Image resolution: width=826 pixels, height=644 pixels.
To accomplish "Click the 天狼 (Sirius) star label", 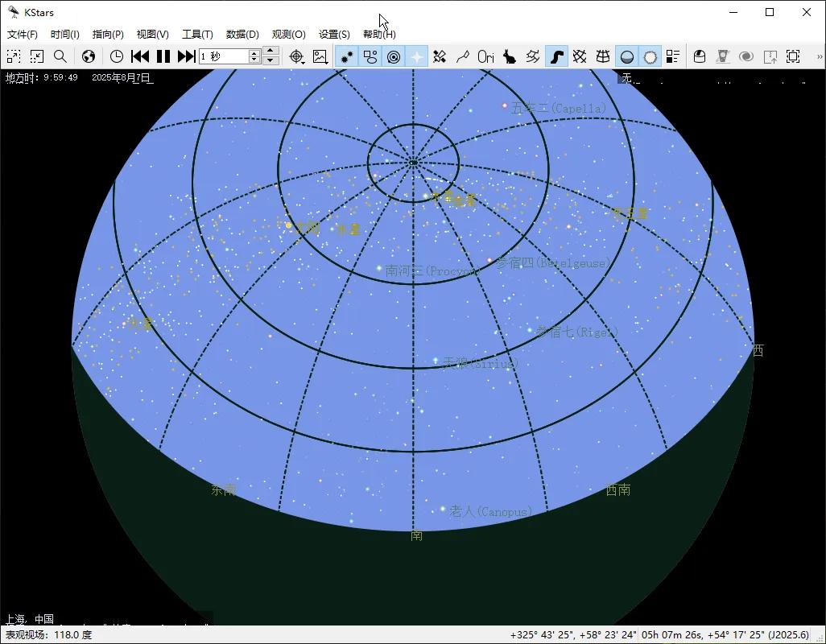I will (x=480, y=364).
